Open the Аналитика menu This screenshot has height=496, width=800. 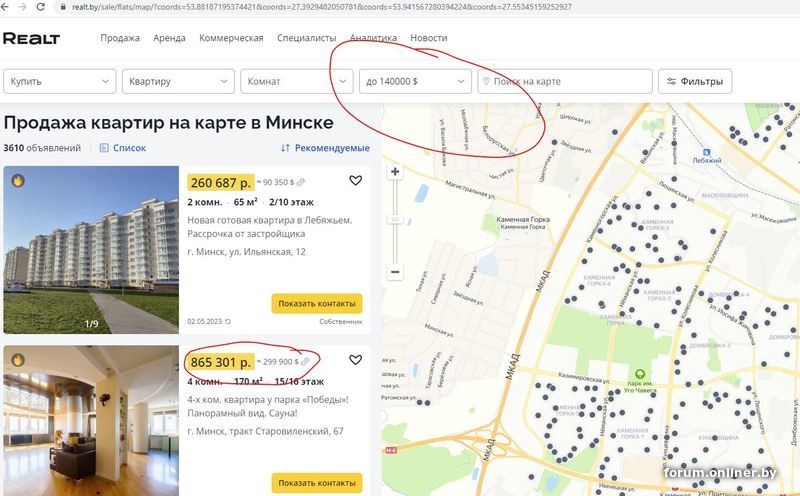[373, 38]
